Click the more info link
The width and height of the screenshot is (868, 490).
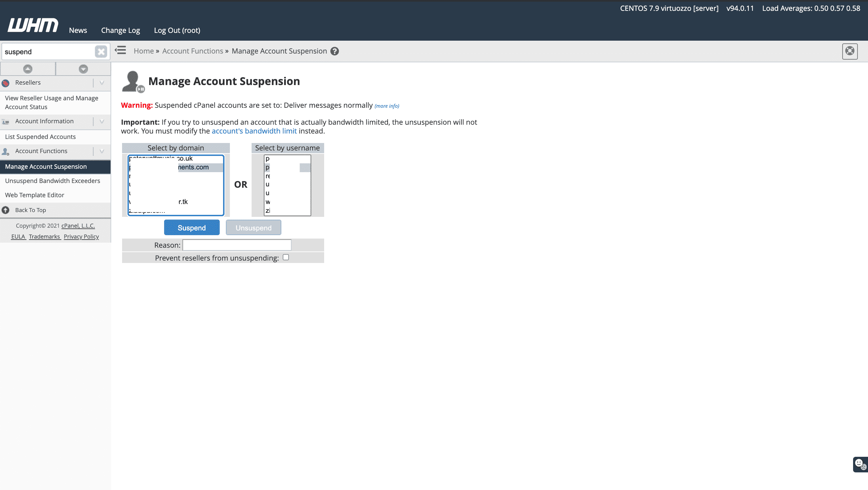pyautogui.click(x=387, y=106)
